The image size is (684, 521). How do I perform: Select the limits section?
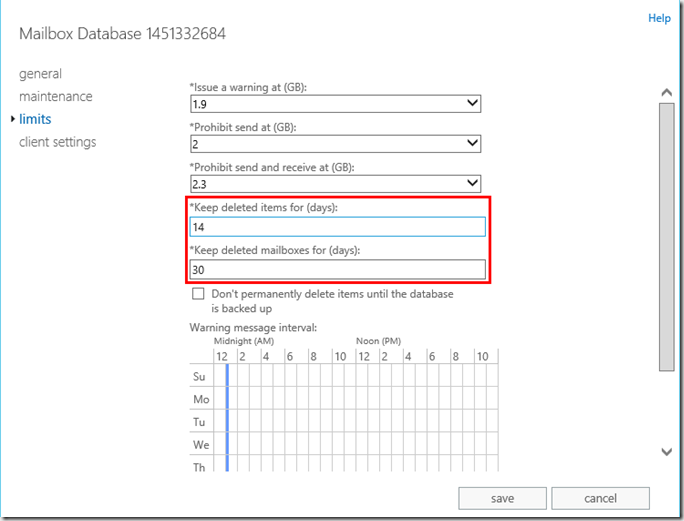(35, 119)
